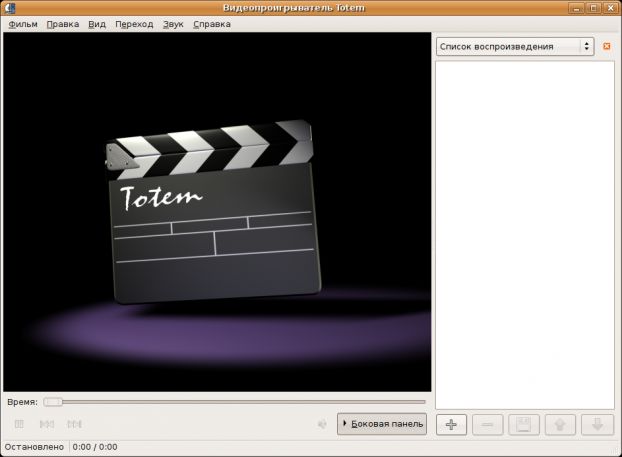The height and width of the screenshot is (457, 622).
Task: Click the Время seek slider handle
Action: coord(53,401)
